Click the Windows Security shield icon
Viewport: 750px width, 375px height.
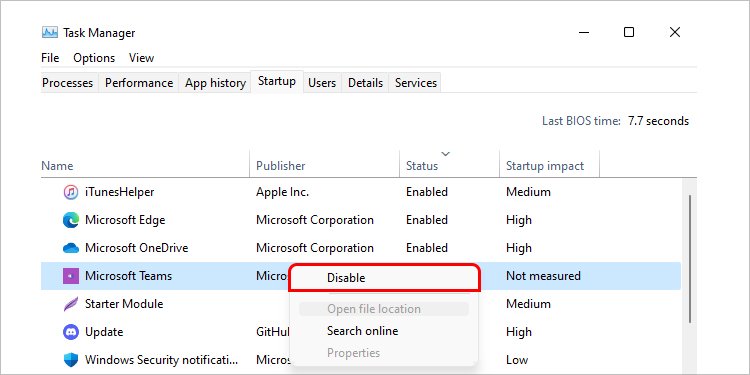(71, 360)
